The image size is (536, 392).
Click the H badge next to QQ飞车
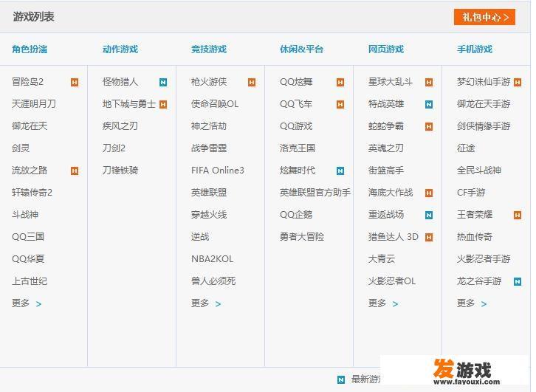[x=340, y=105]
